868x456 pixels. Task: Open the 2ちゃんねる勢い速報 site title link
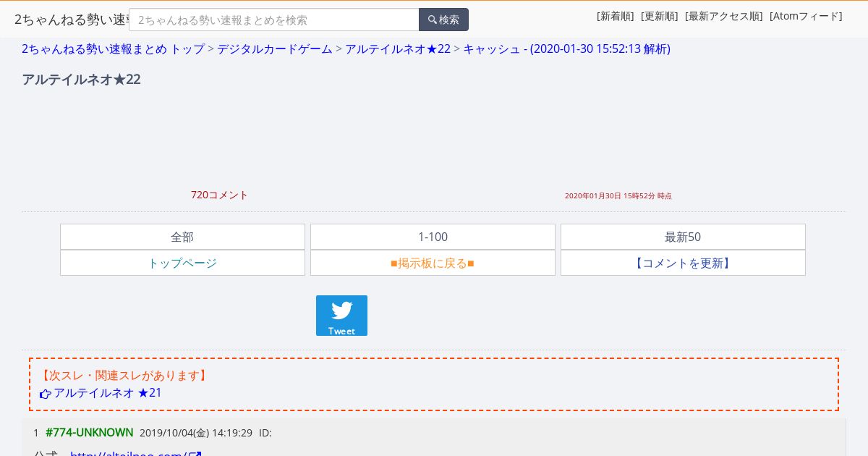[72, 20]
